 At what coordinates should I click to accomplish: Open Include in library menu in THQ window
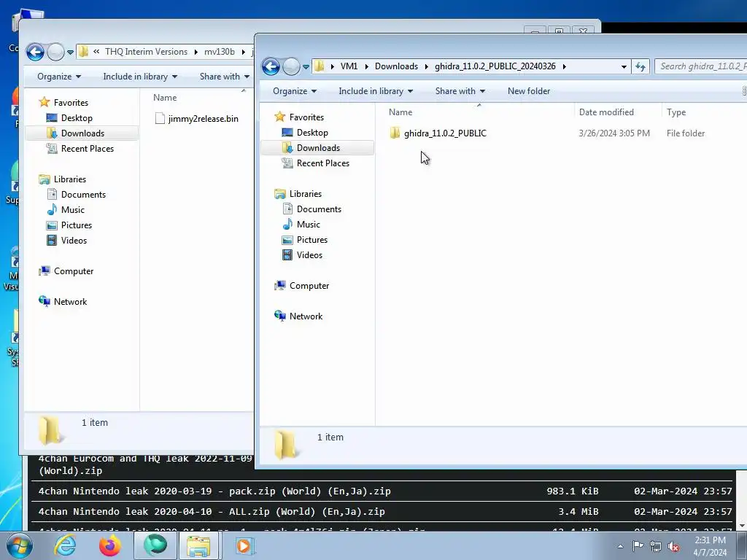(140, 76)
